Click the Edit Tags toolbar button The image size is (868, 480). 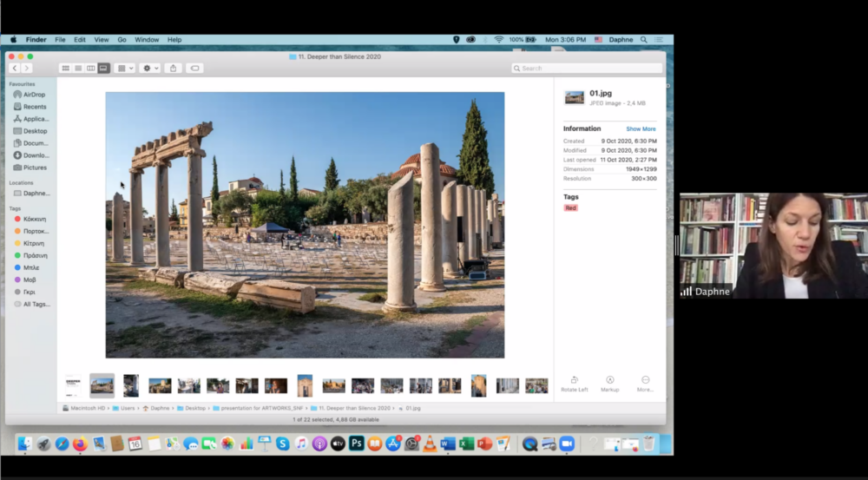pyautogui.click(x=194, y=68)
